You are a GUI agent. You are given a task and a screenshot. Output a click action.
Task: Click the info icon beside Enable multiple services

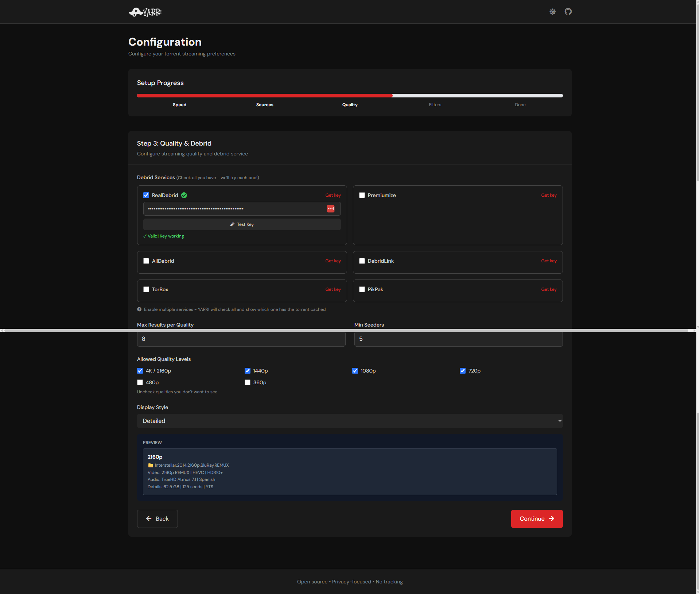pyautogui.click(x=139, y=309)
